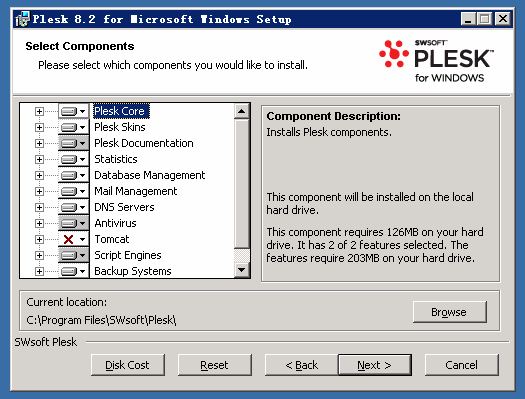Proceed with the Next > button
Viewport: 525px width, 399px height.
coord(375,365)
